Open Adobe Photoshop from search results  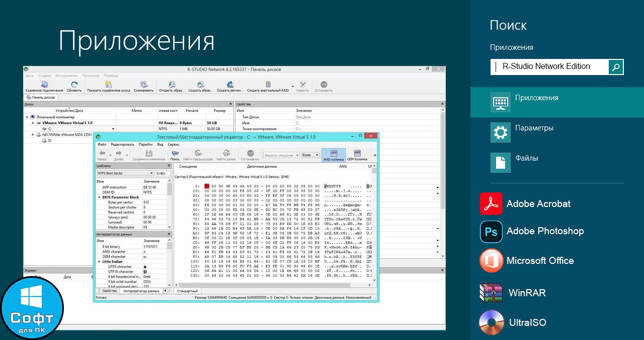pyautogui.click(x=532, y=231)
